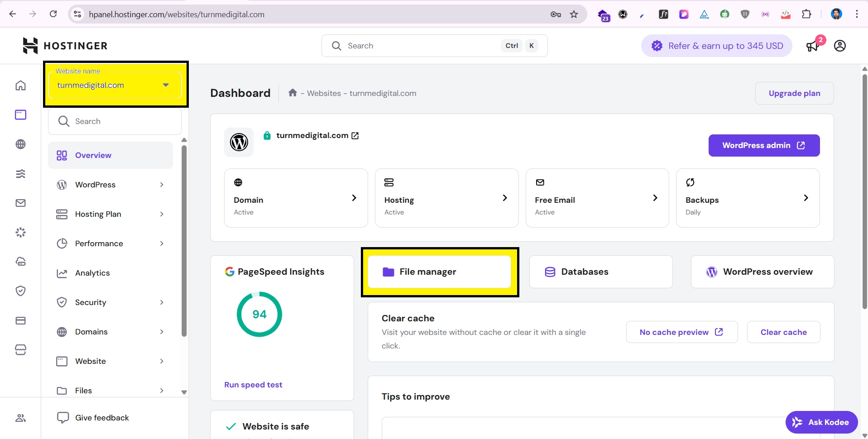Viewport: 868px width, 439px height.
Task: Select Analytics in the sidebar
Action: click(92, 273)
